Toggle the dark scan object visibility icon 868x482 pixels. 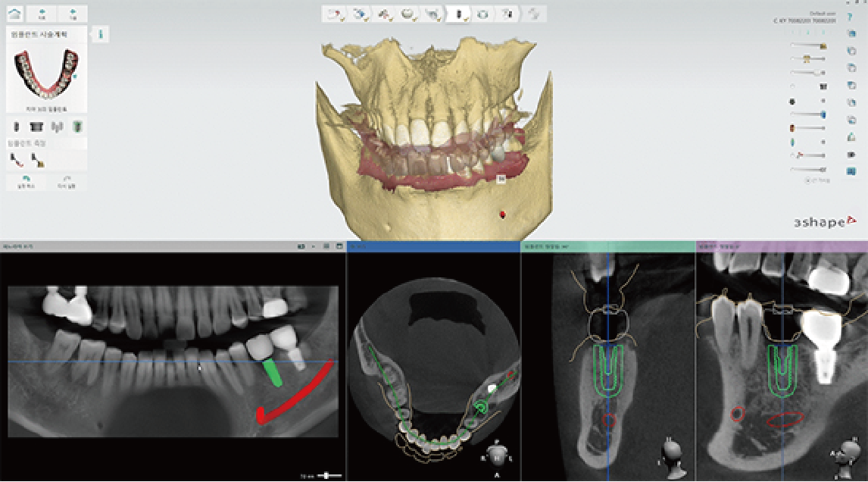tap(792, 102)
